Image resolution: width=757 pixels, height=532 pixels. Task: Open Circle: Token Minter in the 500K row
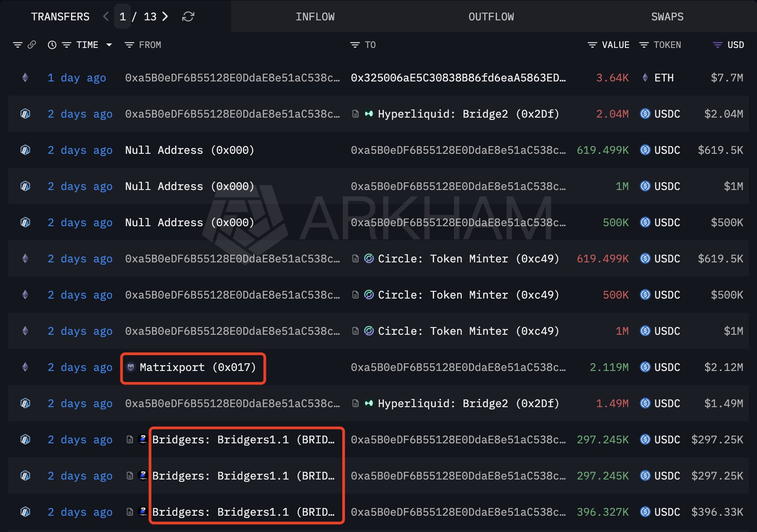[x=468, y=295]
